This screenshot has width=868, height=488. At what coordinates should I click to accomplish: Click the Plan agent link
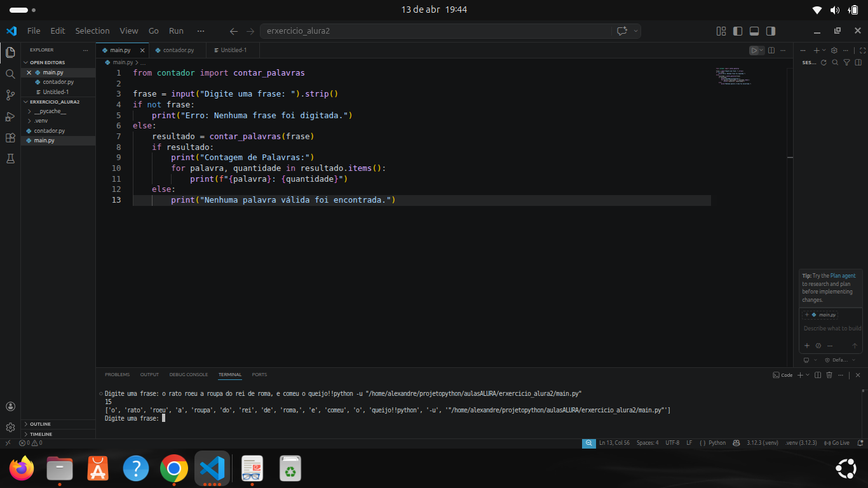[843, 276]
